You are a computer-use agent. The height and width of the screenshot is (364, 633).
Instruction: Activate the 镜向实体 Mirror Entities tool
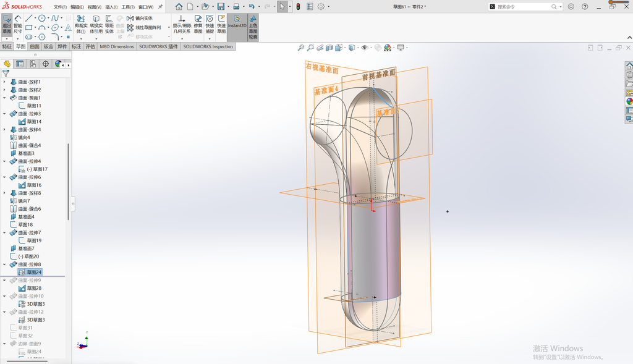coord(140,18)
